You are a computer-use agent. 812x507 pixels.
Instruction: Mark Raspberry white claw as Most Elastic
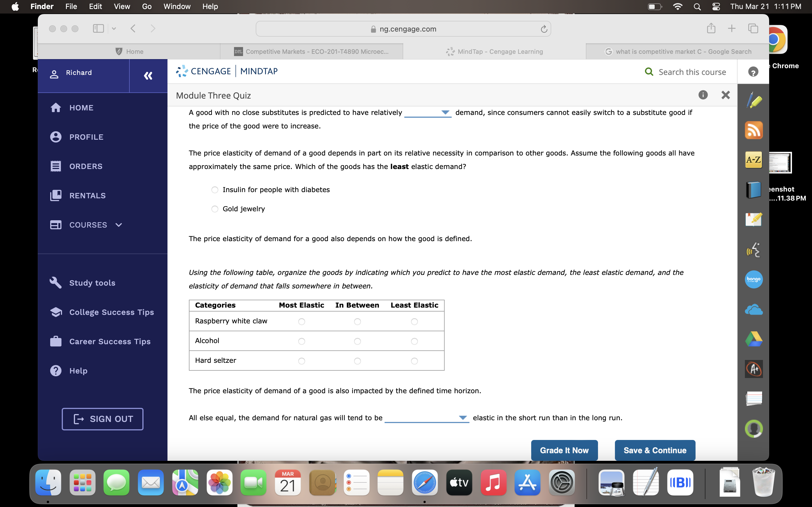click(x=301, y=322)
